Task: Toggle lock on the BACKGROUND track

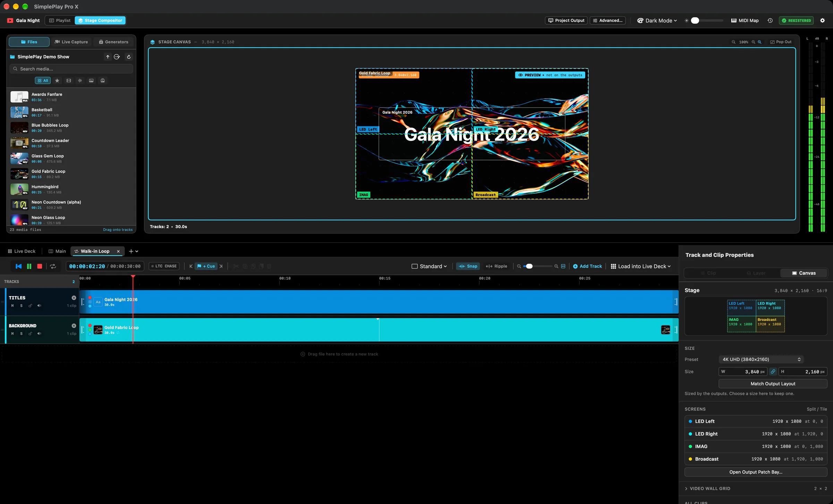Action: pos(30,334)
